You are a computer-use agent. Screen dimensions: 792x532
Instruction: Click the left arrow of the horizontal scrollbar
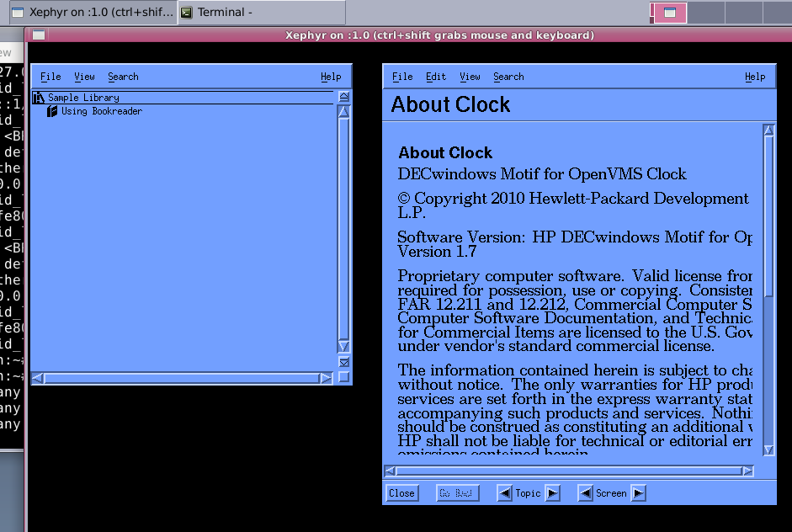pyautogui.click(x=37, y=378)
